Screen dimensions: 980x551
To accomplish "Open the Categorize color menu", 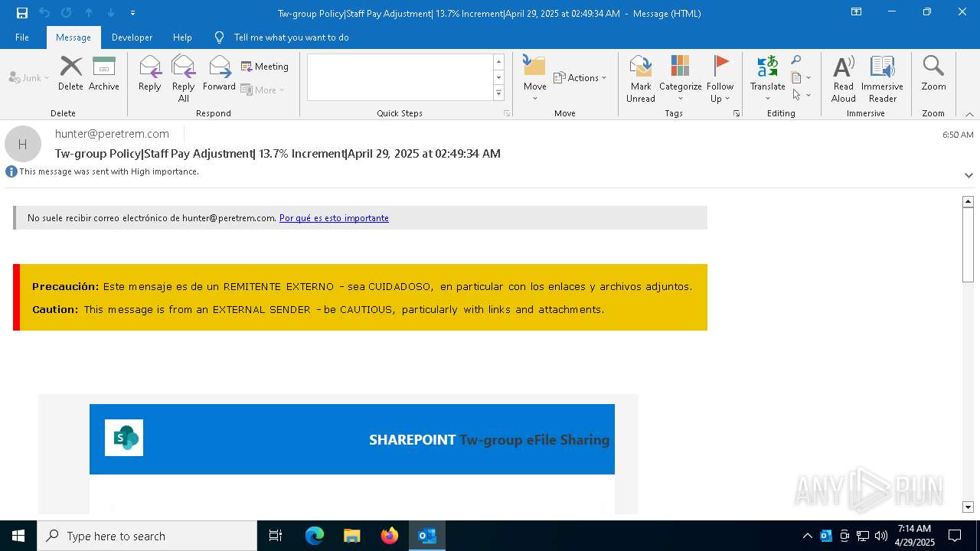I will [x=680, y=78].
